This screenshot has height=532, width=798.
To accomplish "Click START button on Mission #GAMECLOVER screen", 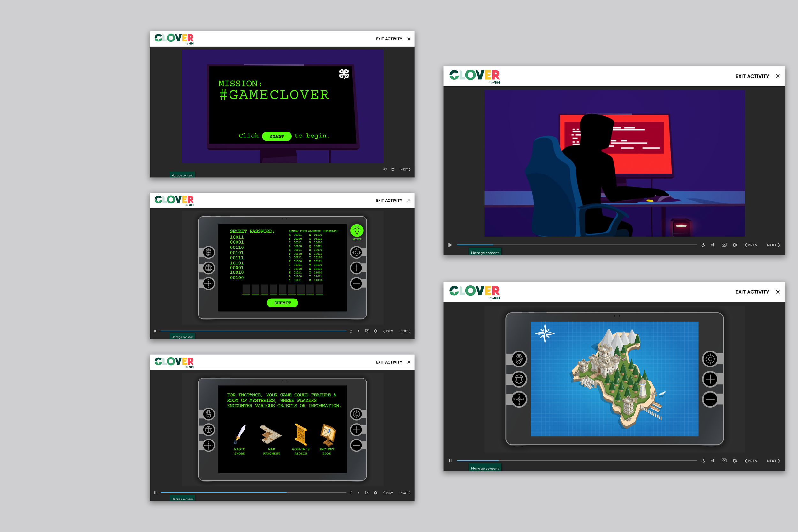I will 277,137.
